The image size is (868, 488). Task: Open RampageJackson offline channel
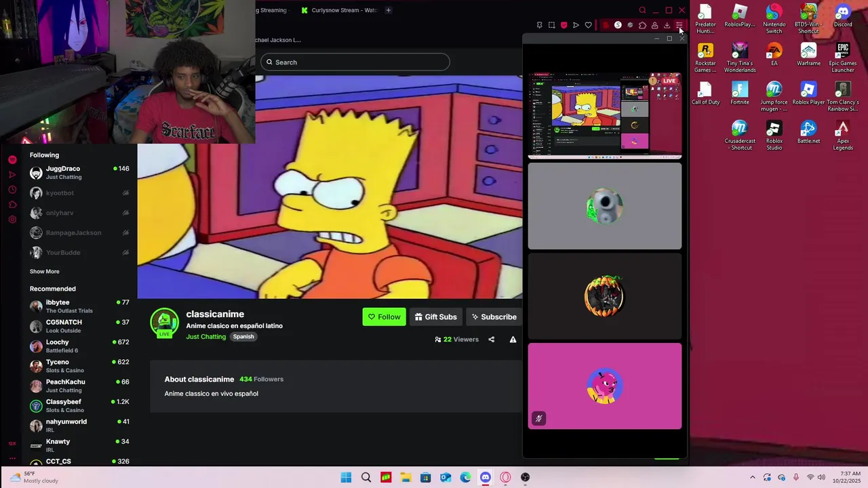[80, 232]
